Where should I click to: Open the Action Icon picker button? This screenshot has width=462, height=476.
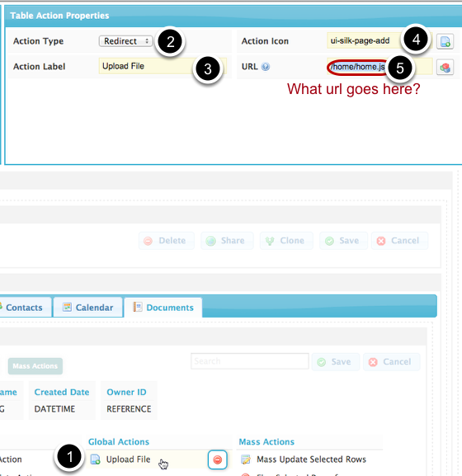445,41
